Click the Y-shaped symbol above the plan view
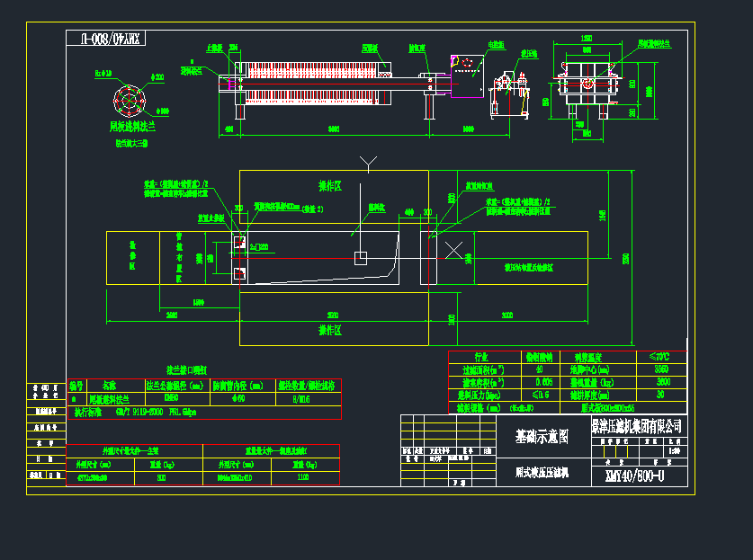The height and width of the screenshot is (560, 753). pyautogui.click(x=367, y=164)
